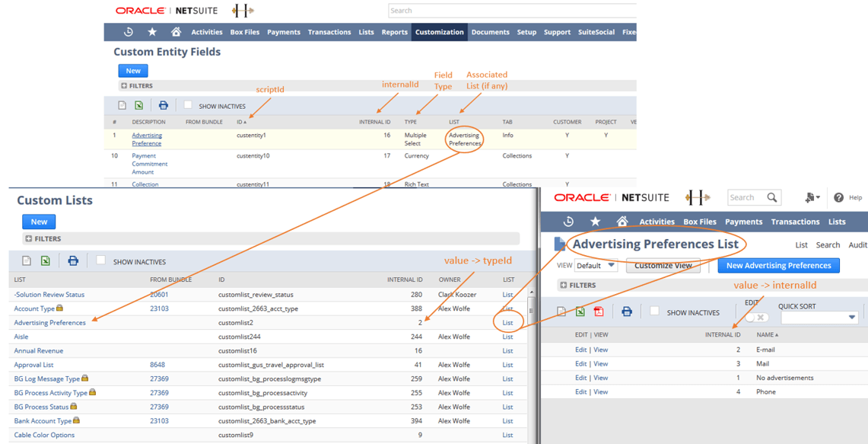This screenshot has width=868, height=444.
Task: Select the PDF export icon on Advertising Preferences List
Action: [x=599, y=311]
